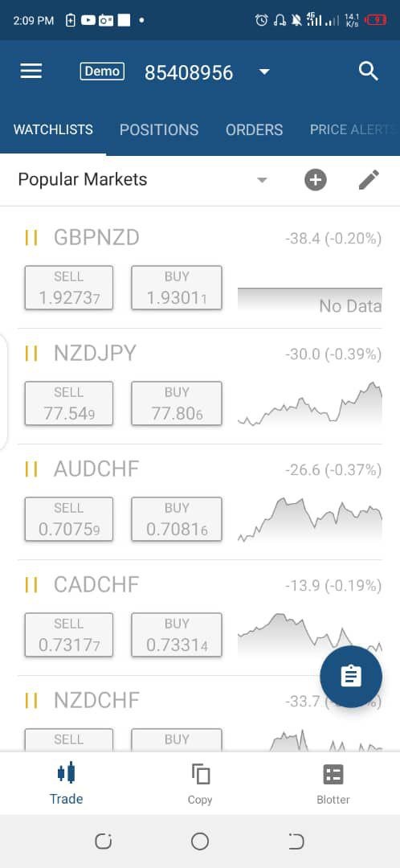Image resolution: width=400 pixels, height=868 pixels.
Task: Edit watchlist using the pencil icon
Action: tap(369, 180)
